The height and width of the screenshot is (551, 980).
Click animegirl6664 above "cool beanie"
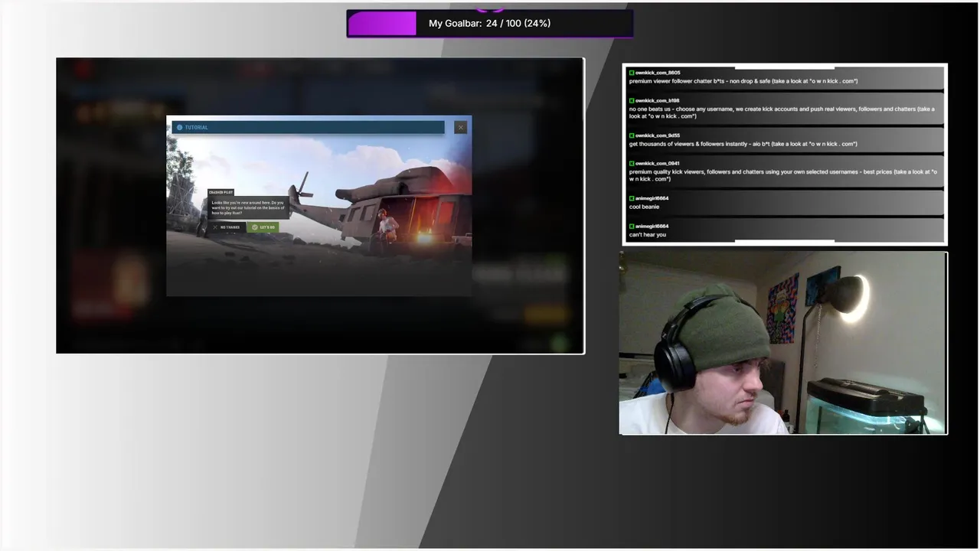point(652,198)
